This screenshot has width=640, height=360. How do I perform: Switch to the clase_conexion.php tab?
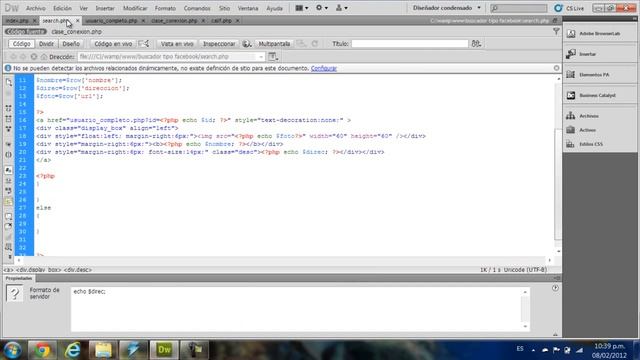pos(174,20)
